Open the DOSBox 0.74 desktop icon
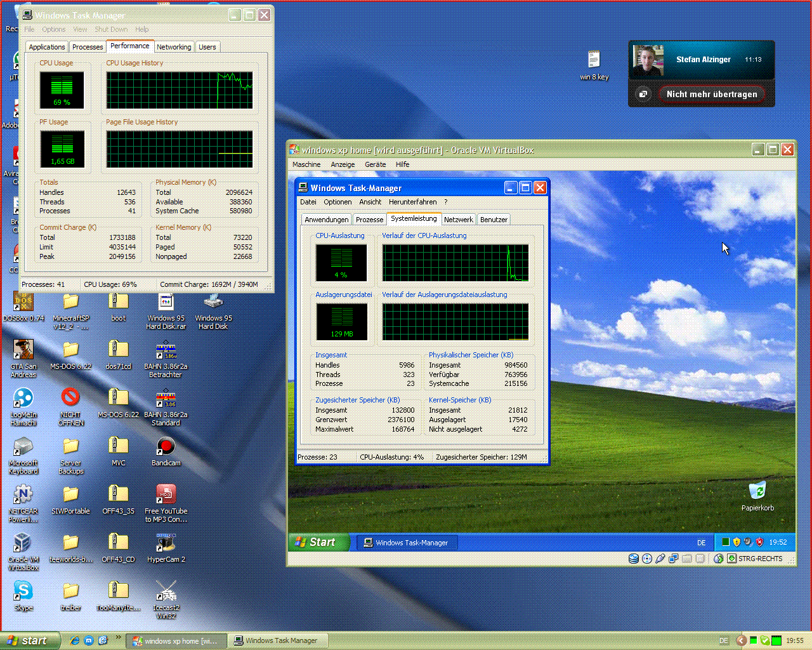The image size is (812, 650). tap(23, 302)
